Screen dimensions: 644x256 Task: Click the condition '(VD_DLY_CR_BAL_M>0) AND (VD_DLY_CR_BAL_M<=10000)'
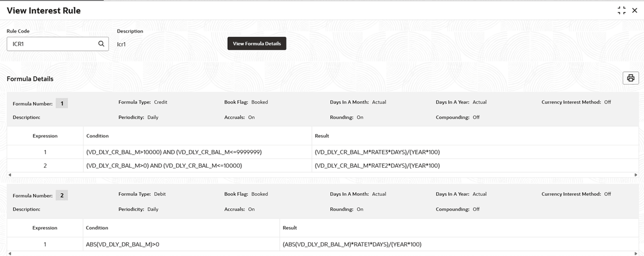coord(164,165)
